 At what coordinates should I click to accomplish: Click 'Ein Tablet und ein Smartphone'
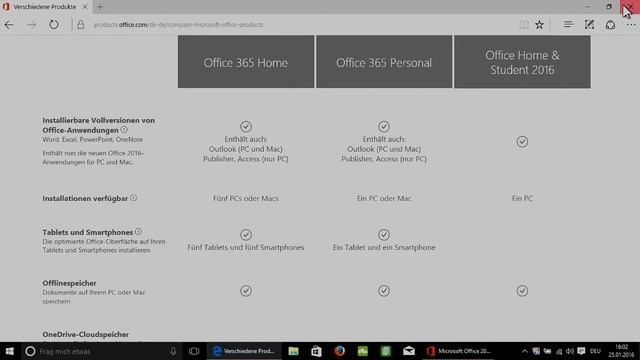tap(384, 247)
